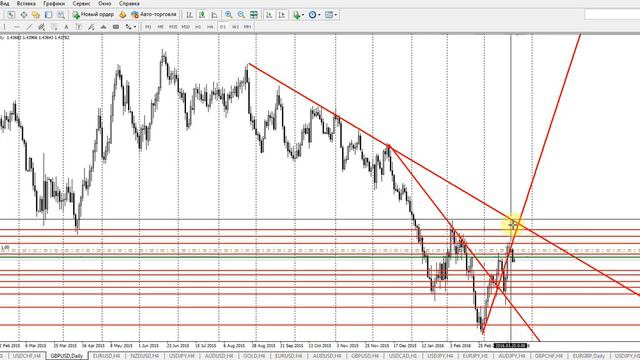The width and height of the screenshot is (640, 360).
Task: Switch to the GOLD,H4 chart tab
Action: 254,356
